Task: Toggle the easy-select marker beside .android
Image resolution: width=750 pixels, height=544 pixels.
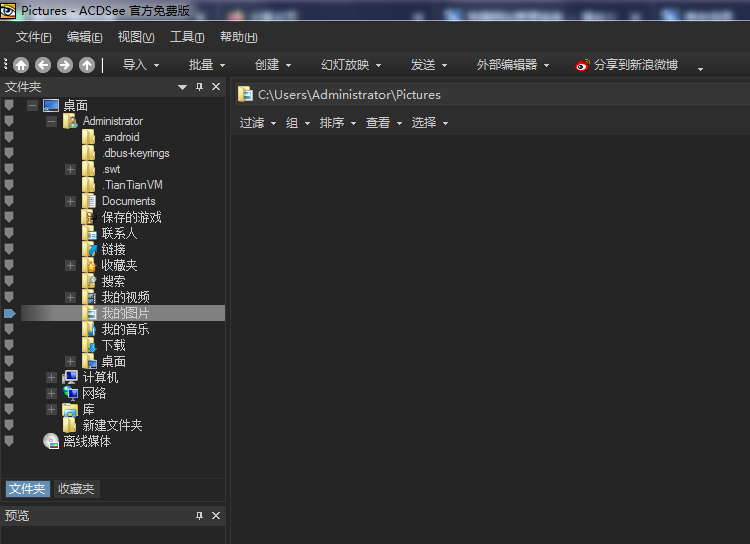Action: 9,137
